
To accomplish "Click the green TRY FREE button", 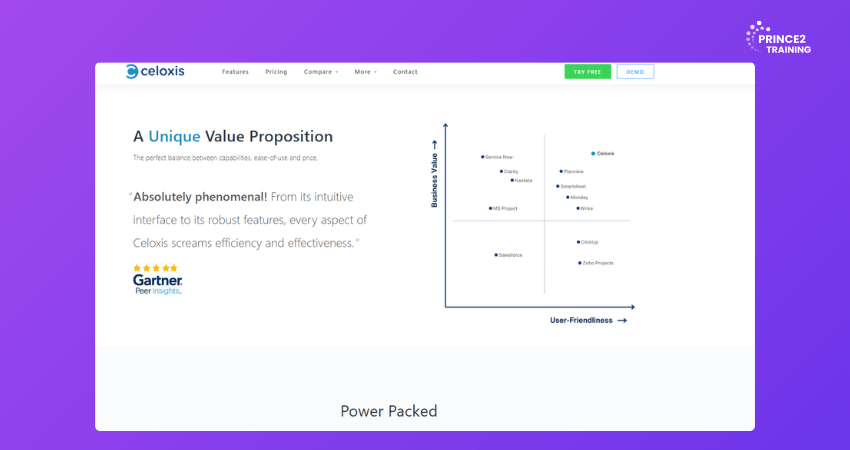I will click(587, 72).
